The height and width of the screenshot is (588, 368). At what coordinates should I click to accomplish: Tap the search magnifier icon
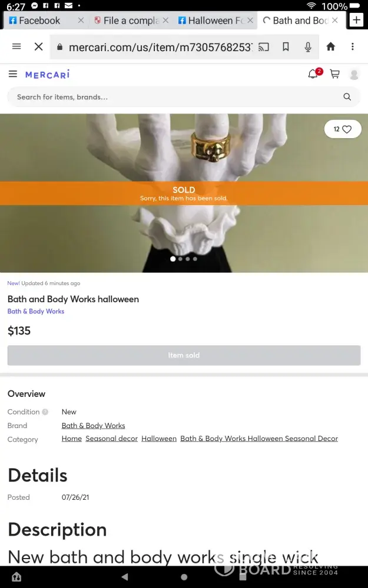pyautogui.click(x=347, y=97)
